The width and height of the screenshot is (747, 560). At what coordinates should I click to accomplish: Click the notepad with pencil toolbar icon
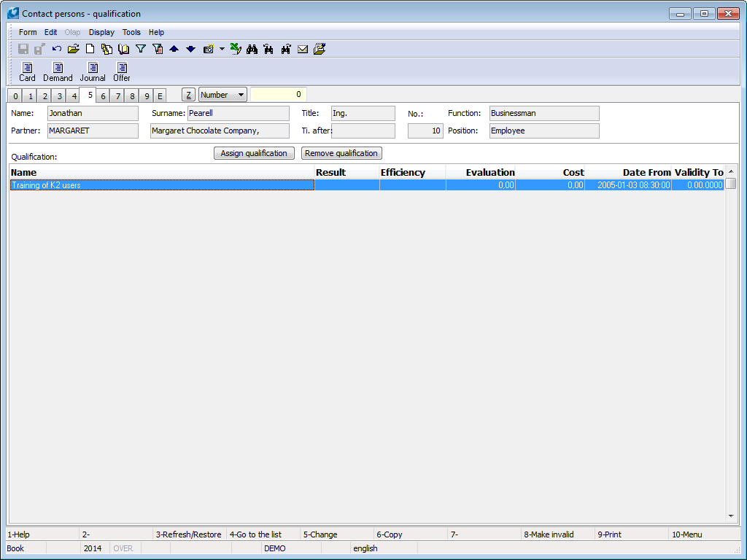click(320, 49)
